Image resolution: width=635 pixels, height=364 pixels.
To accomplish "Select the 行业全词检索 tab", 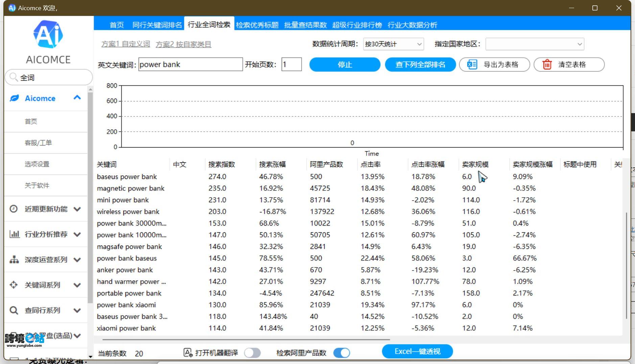I will [209, 24].
